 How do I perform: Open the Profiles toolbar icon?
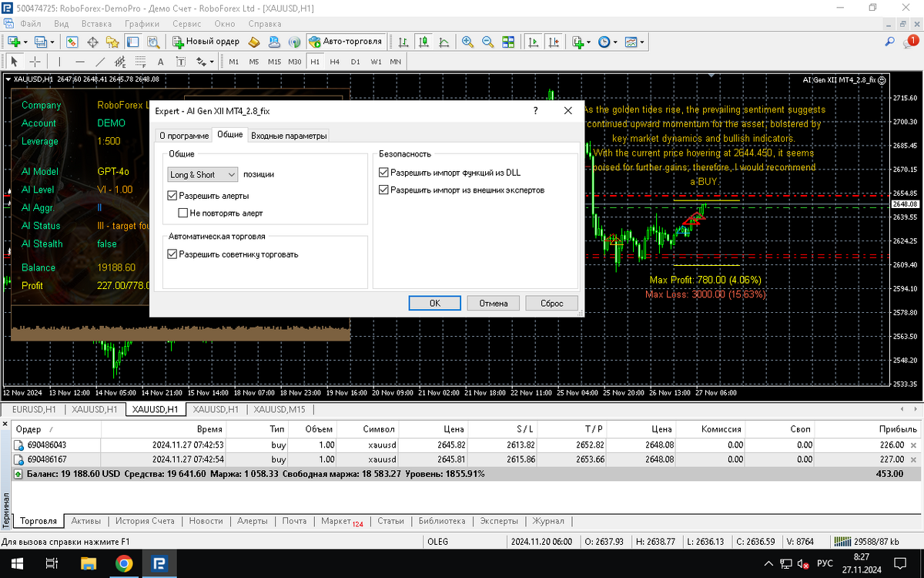click(x=40, y=42)
